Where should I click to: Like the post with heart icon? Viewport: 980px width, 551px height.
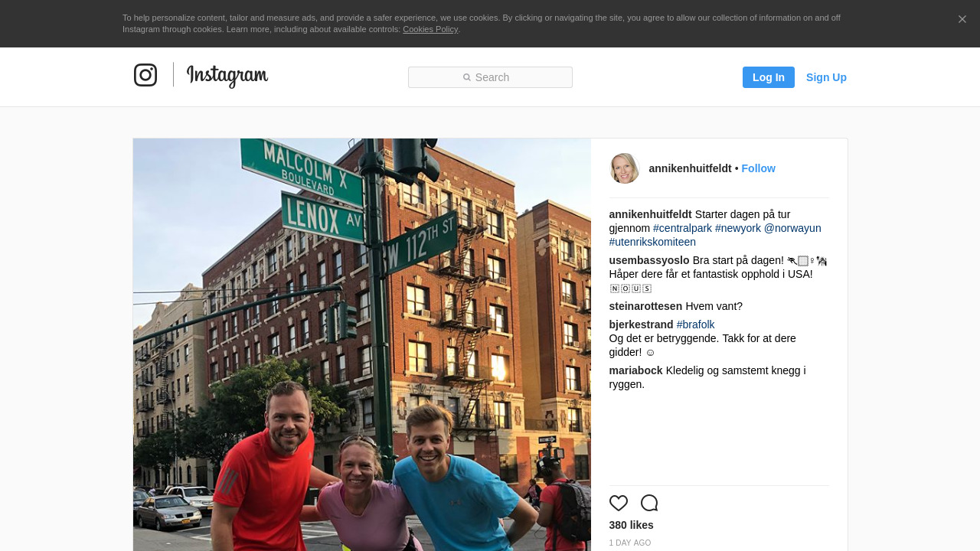619,503
